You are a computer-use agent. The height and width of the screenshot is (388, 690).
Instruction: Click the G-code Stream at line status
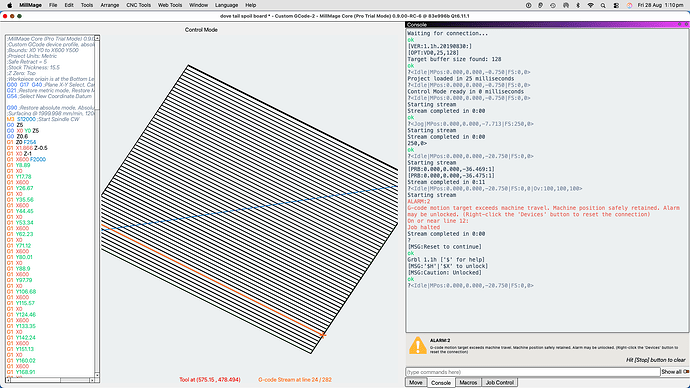[x=295, y=380]
